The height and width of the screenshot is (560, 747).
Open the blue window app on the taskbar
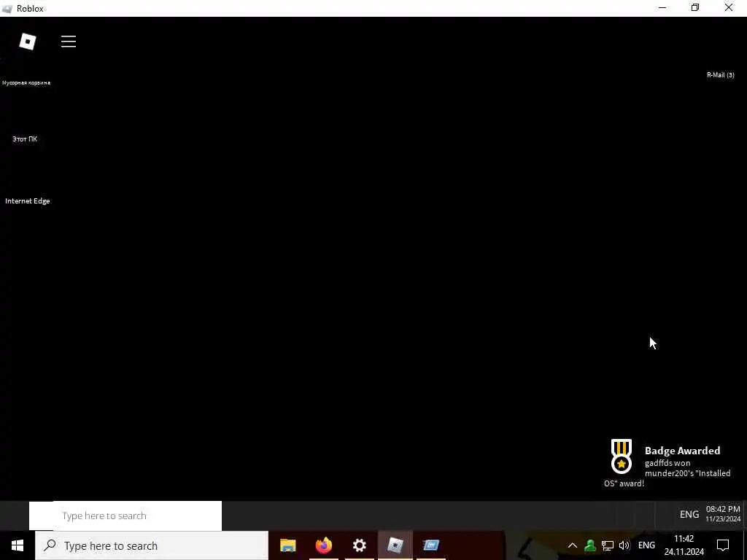coord(430,545)
